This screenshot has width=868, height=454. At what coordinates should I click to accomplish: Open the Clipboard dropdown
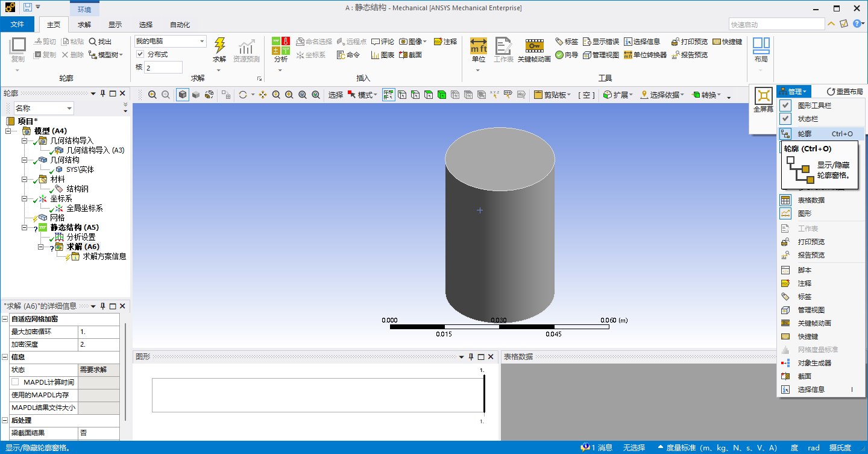click(x=553, y=95)
